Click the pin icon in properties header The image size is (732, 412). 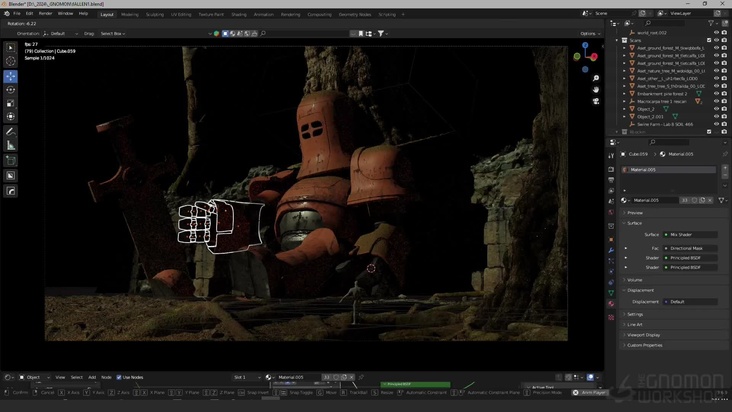[725, 154]
